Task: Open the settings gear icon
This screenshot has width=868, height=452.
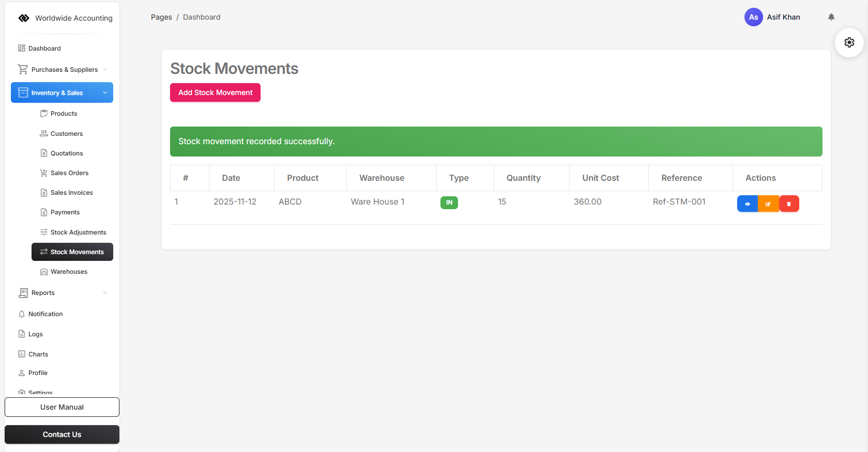Action: [x=849, y=42]
